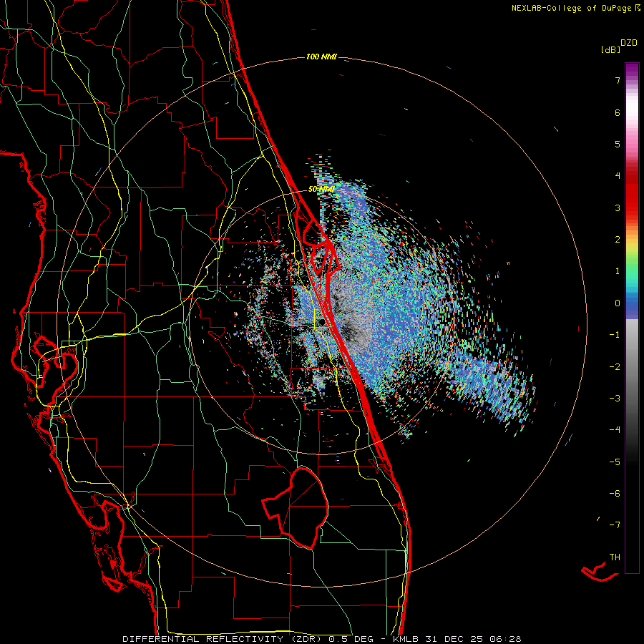
Task: Click the 2 value on the color scale
Action: tap(618, 240)
